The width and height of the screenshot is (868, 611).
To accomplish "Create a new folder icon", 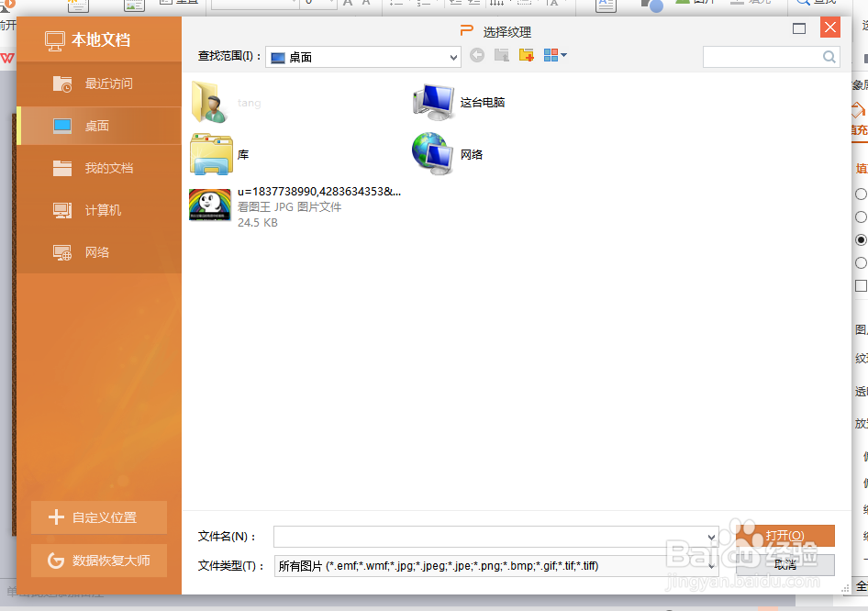I will tap(526, 55).
